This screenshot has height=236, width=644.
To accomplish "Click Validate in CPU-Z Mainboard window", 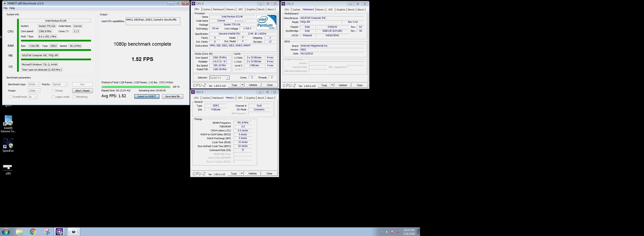I will click(x=343, y=85).
